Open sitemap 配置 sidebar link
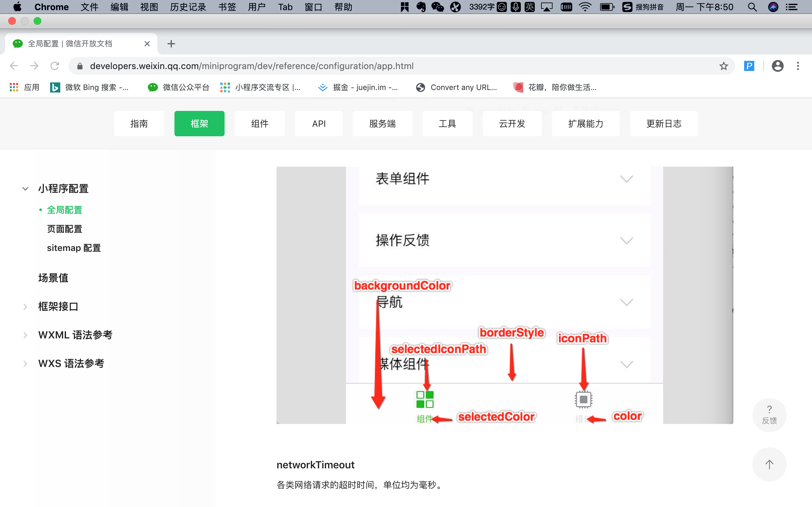 pyautogui.click(x=74, y=248)
